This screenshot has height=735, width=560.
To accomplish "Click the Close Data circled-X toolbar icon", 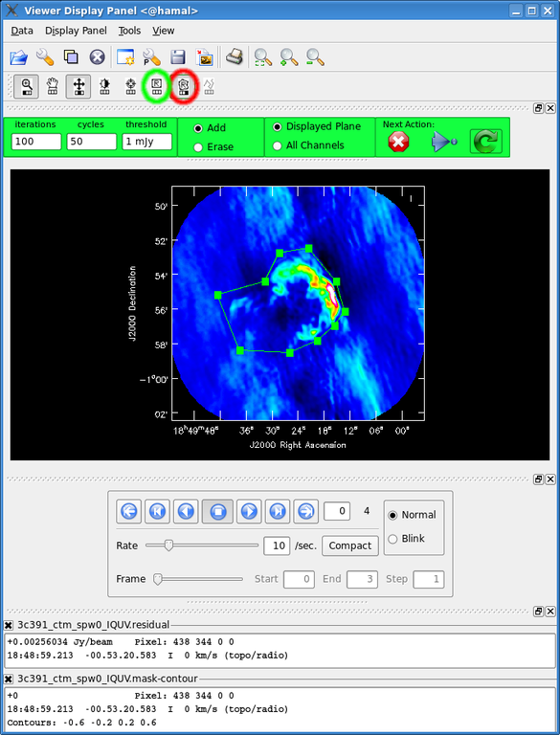I will [97, 57].
